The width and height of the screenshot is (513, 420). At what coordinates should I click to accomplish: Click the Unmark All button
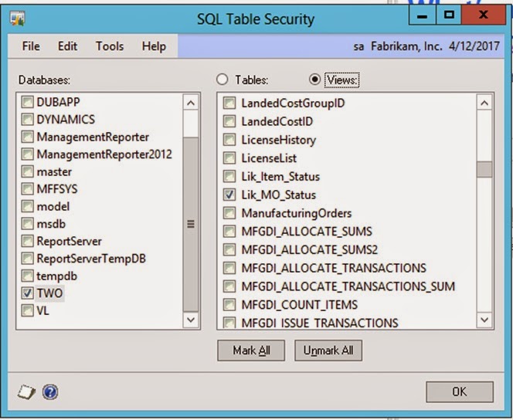(328, 351)
